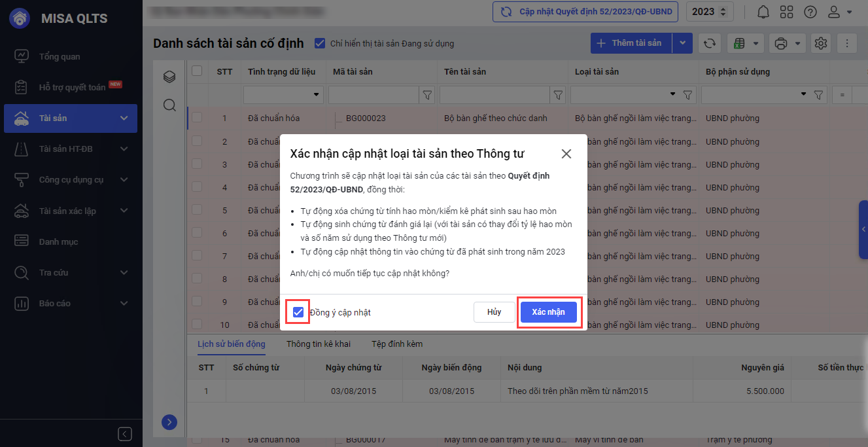
Task: Click the Xác nhận button
Action: [x=548, y=312]
